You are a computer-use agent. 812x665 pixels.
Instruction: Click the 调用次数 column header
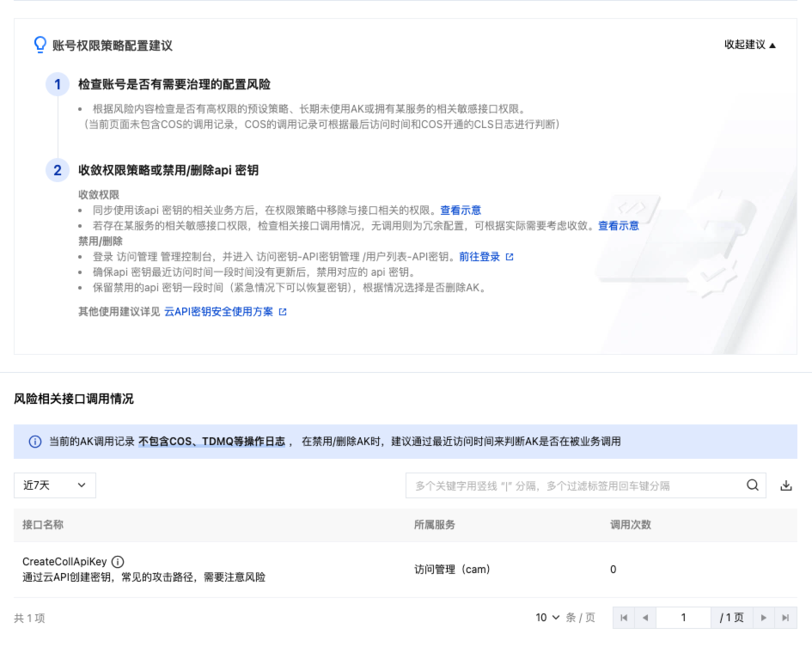(x=631, y=525)
